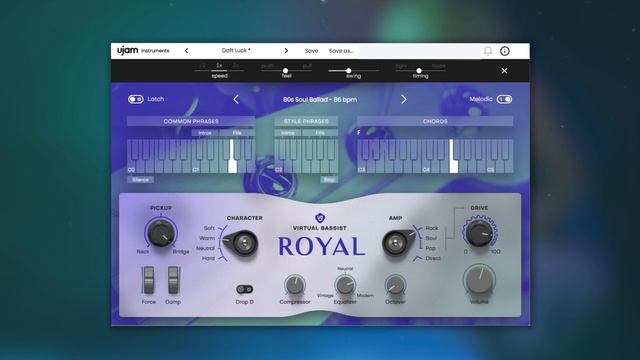Click the Drive knob
This screenshot has height=360, width=640.
point(480,233)
